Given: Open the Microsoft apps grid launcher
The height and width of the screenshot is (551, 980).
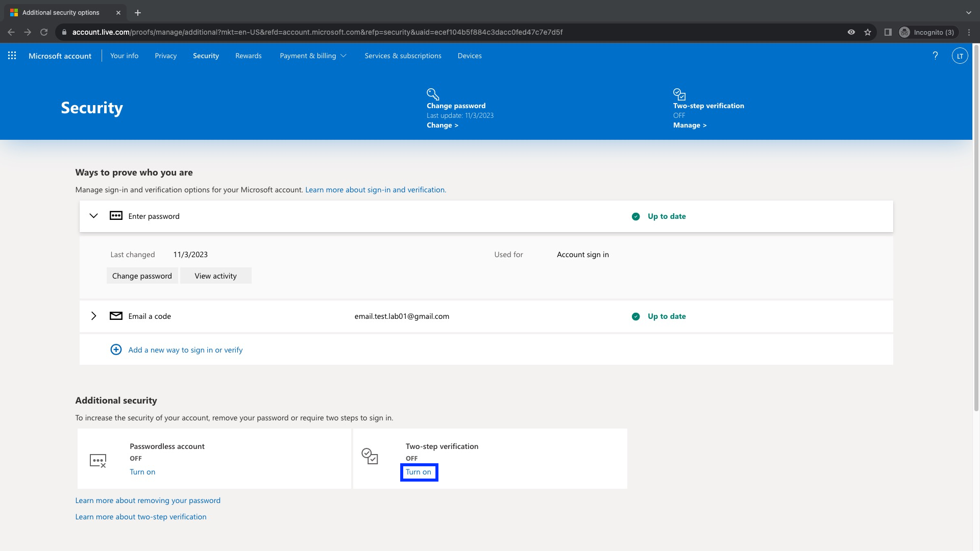Looking at the screenshot, I should click(12, 56).
